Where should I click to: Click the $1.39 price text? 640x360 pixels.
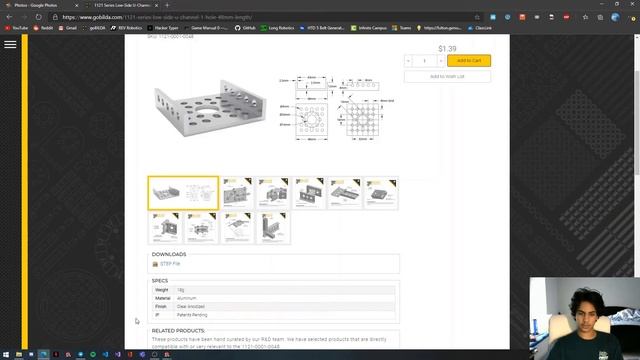447,49
